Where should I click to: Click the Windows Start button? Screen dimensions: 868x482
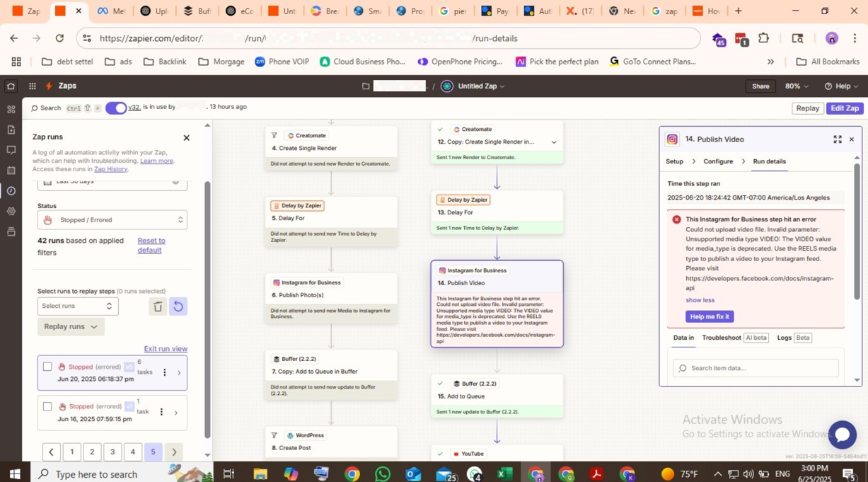tap(14, 474)
